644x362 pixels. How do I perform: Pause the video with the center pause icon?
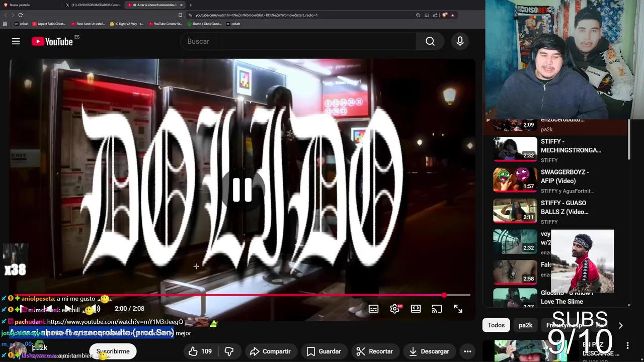[242, 191]
